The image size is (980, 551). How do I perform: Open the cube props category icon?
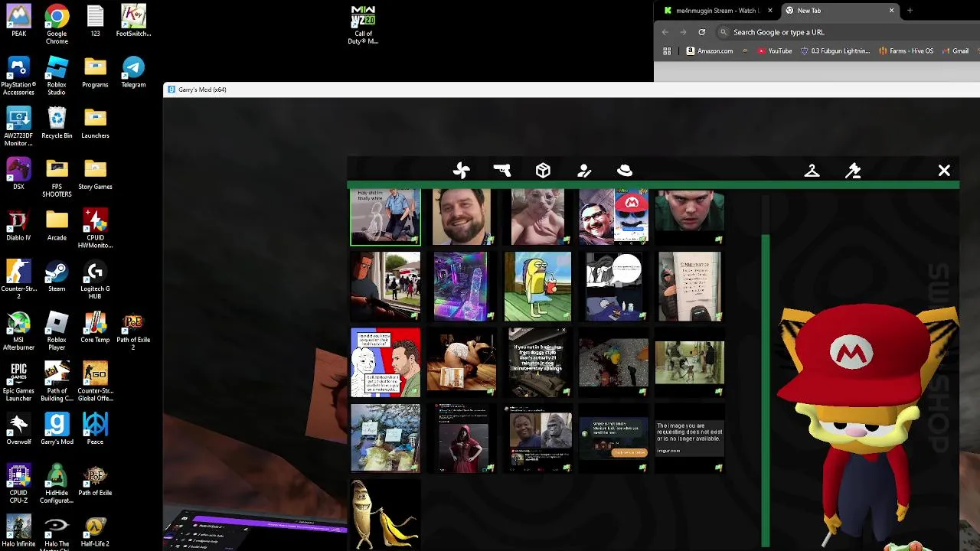pos(543,171)
